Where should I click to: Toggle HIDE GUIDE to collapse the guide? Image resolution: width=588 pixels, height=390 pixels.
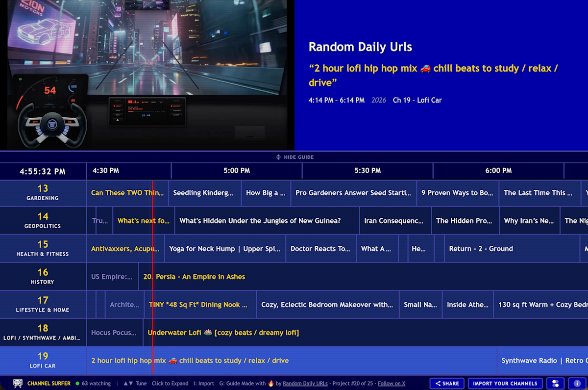(x=294, y=157)
